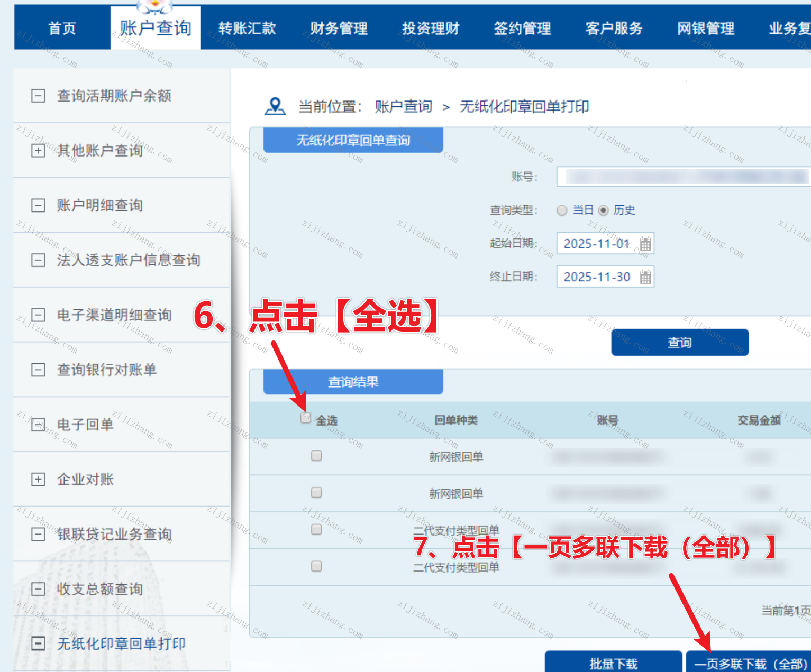Open the start date calendar picker
The image size is (811, 672).
(x=645, y=244)
